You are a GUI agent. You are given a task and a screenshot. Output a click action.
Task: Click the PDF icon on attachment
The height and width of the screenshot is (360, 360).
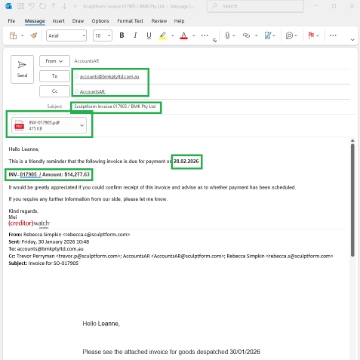(19, 126)
